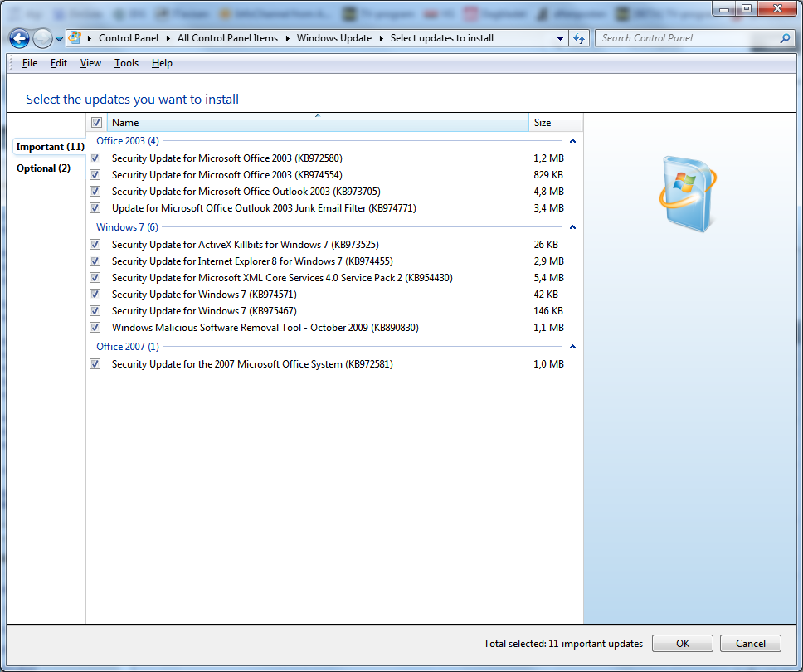803x672 pixels.
Task: Open the Edit menu
Action: [x=58, y=63]
